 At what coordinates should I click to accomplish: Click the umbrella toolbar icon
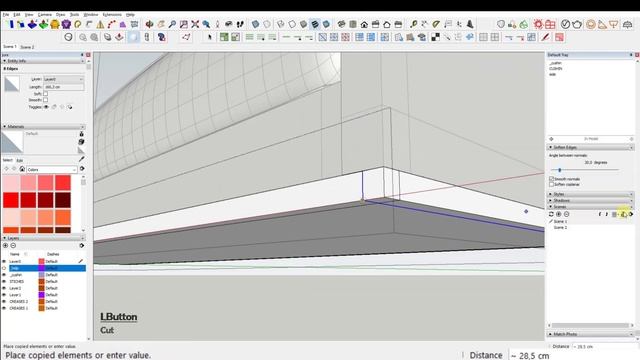pyautogui.click(x=628, y=24)
